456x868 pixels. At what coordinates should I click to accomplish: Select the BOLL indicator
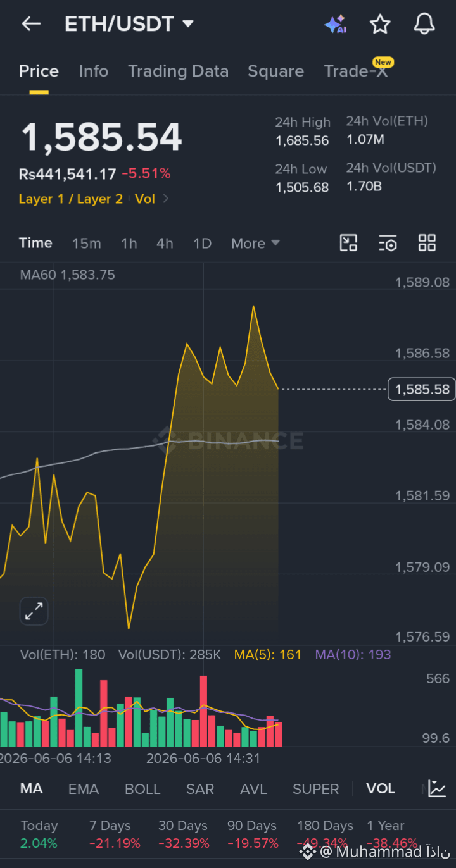pyautogui.click(x=142, y=789)
